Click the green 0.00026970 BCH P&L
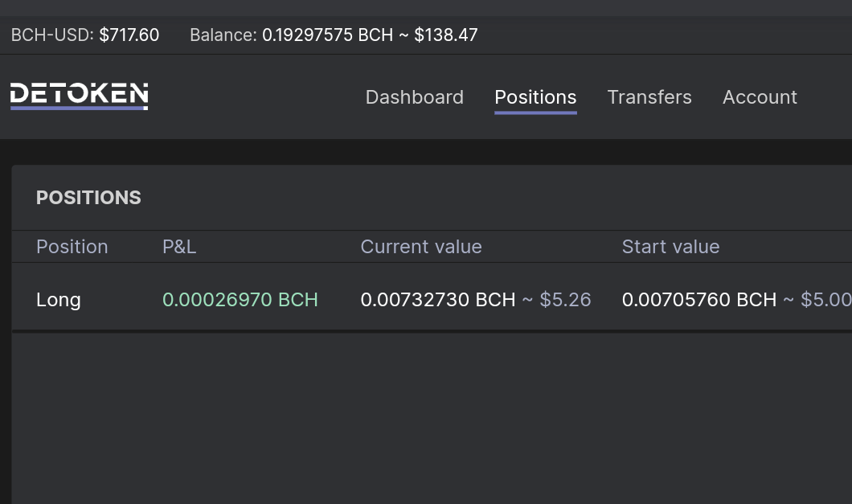 [x=240, y=300]
